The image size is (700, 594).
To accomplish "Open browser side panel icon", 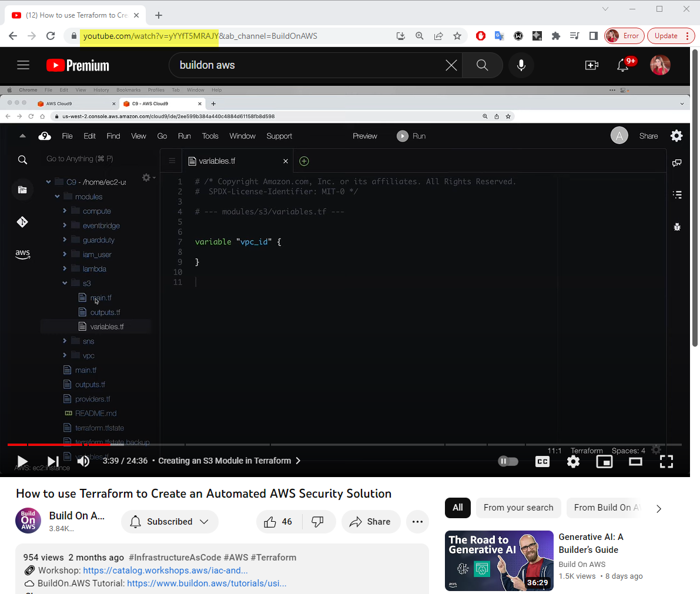I will coord(593,36).
